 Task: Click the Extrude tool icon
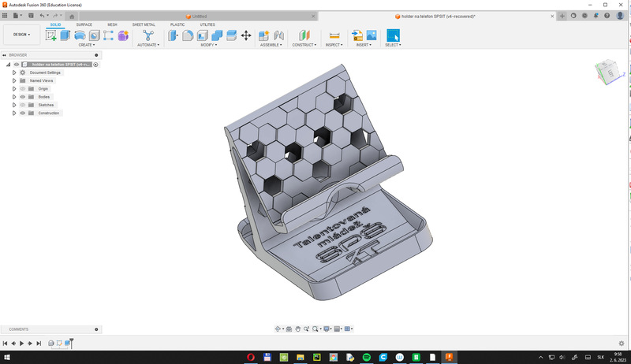coord(65,35)
